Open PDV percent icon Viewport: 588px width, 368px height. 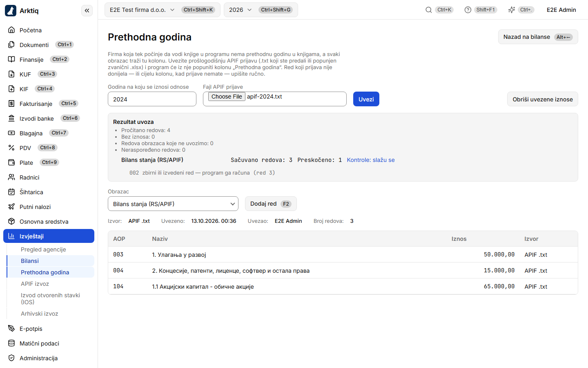coord(11,148)
